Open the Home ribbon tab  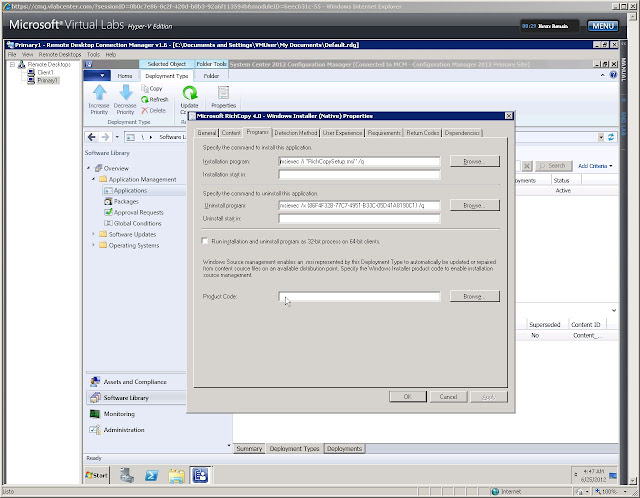pos(125,76)
